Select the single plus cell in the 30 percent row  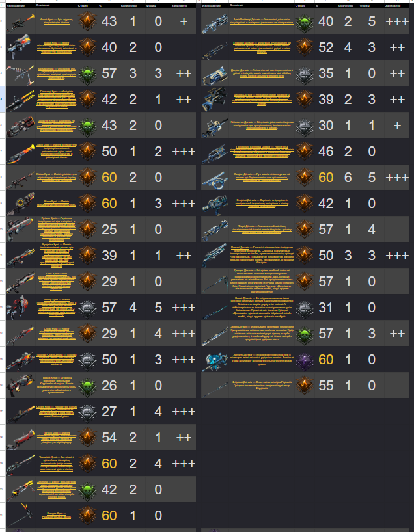[396, 126]
